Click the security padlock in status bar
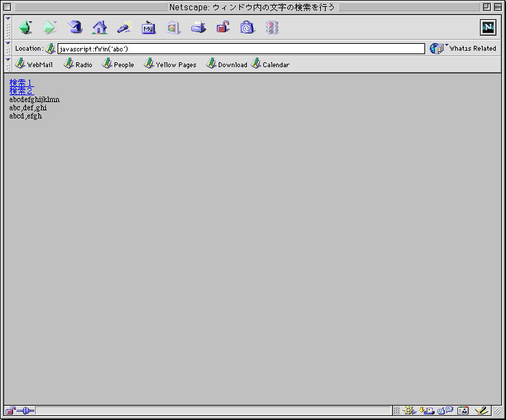The height and width of the screenshot is (420, 506). coord(10,410)
